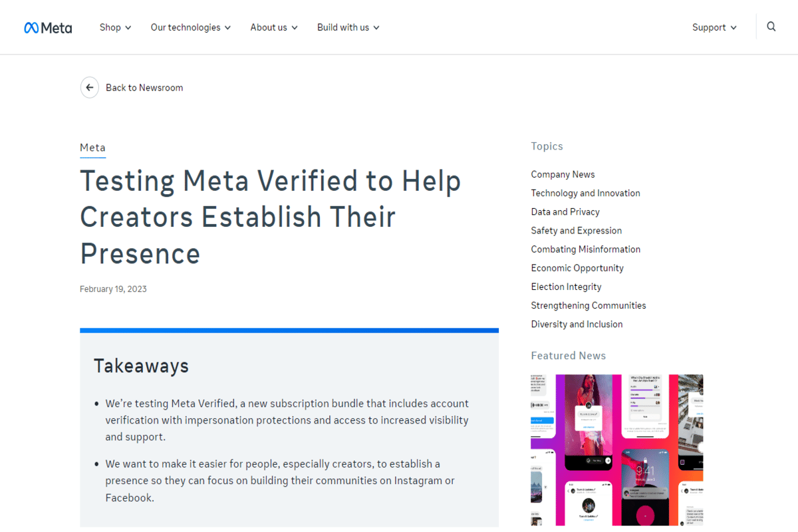Click the back arrow circle icon
Screen dimensions: 798x532
90,87
